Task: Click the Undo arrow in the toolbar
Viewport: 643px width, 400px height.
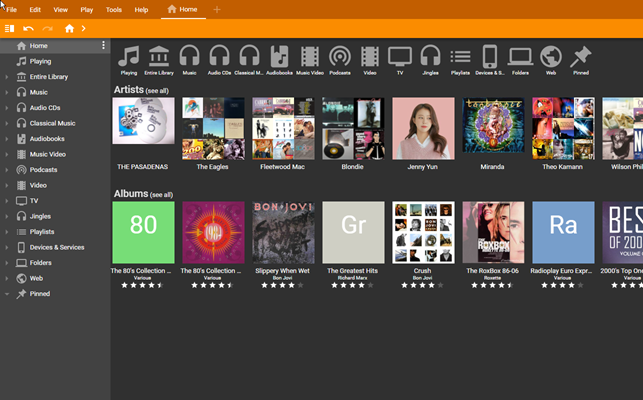Action: pyautogui.click(x=28, y=29)
